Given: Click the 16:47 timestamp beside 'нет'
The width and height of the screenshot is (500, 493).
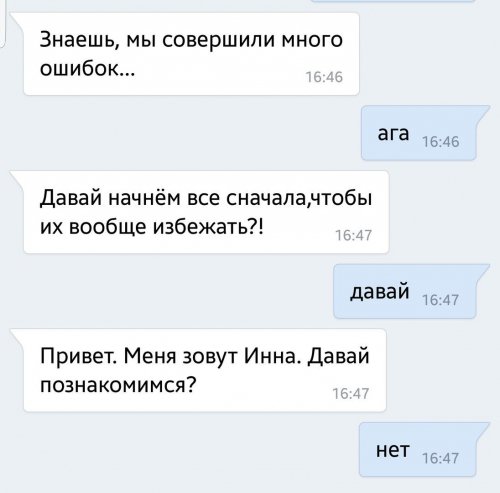Looking at the screenshot, I should coord(441,458).
